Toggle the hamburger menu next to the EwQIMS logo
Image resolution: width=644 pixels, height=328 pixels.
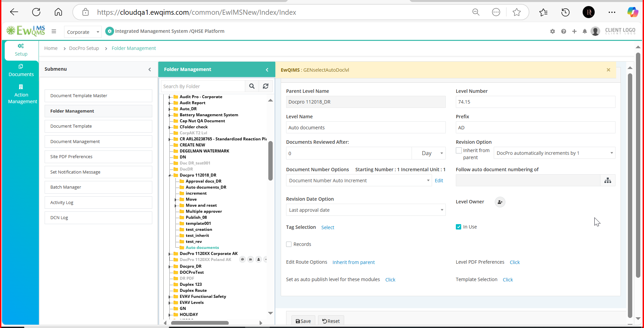coord(54,31)
